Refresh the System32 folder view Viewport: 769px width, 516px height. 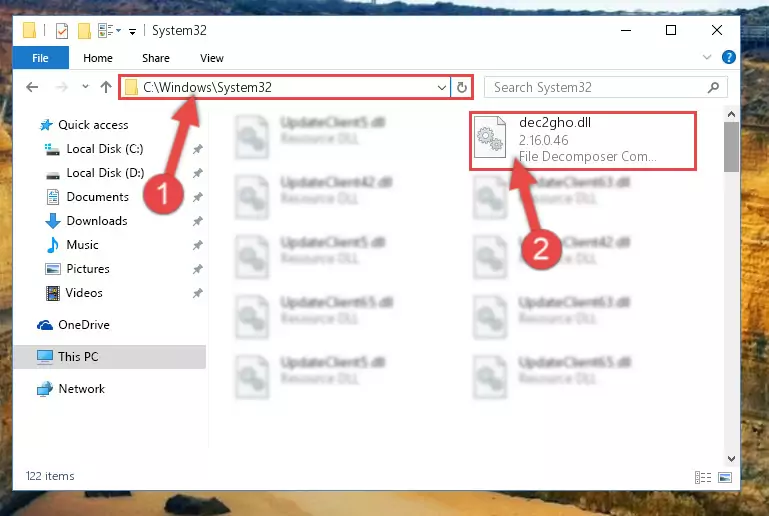point(461,88)
